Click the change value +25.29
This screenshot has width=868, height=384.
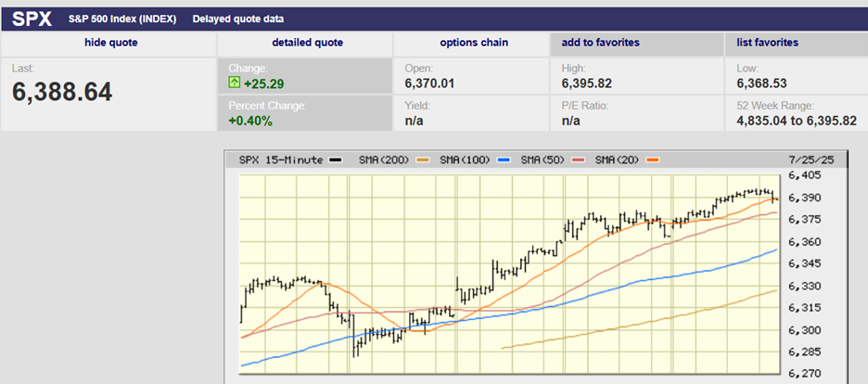point(263,84)
